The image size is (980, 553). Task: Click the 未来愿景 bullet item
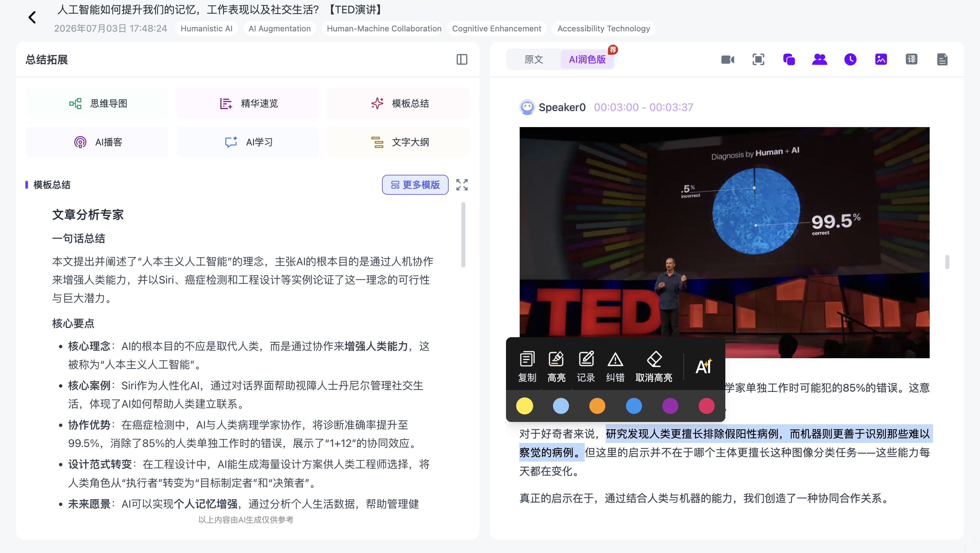coord(243,504)
